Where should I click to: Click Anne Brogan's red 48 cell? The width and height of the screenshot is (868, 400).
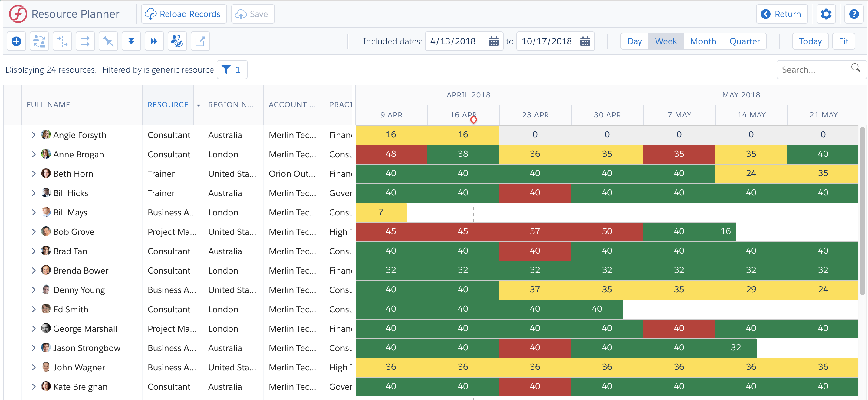click(x=391, y=154)
